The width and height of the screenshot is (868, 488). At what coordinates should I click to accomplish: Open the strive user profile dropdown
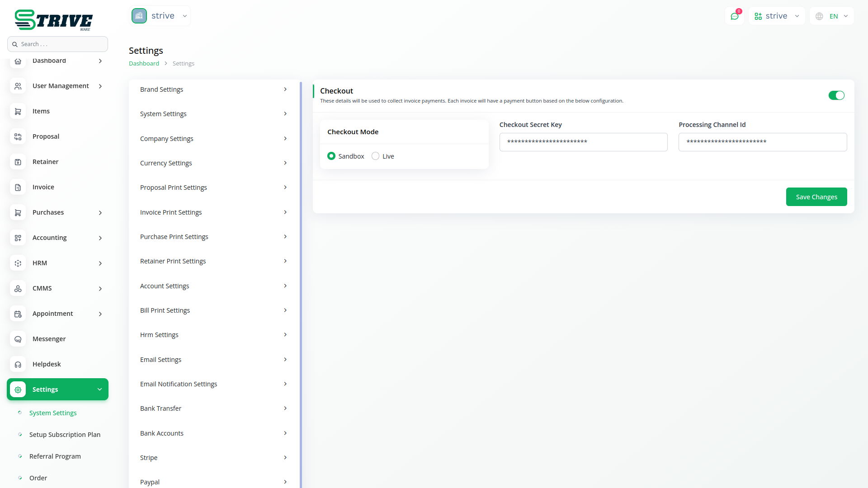click(777, 16)
